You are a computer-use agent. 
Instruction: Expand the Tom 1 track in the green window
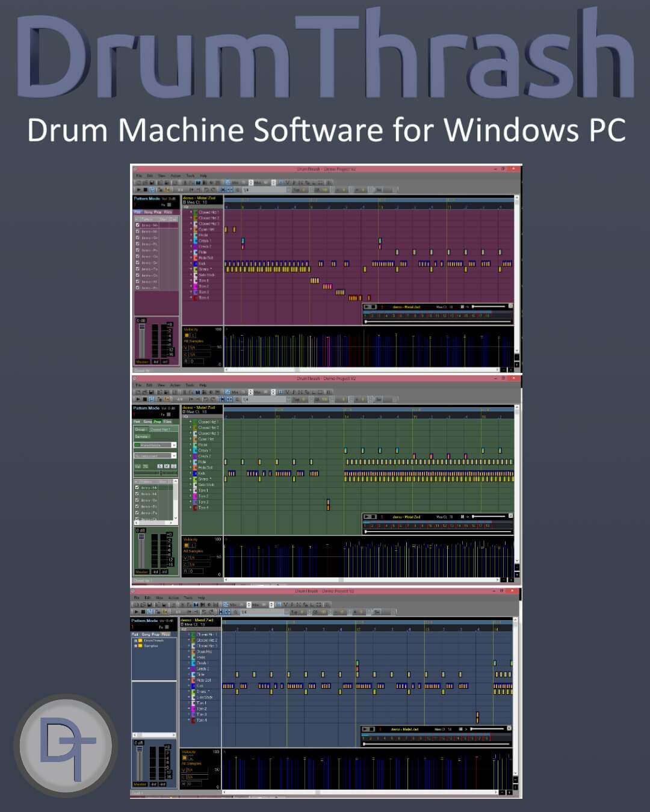point(191,491)
